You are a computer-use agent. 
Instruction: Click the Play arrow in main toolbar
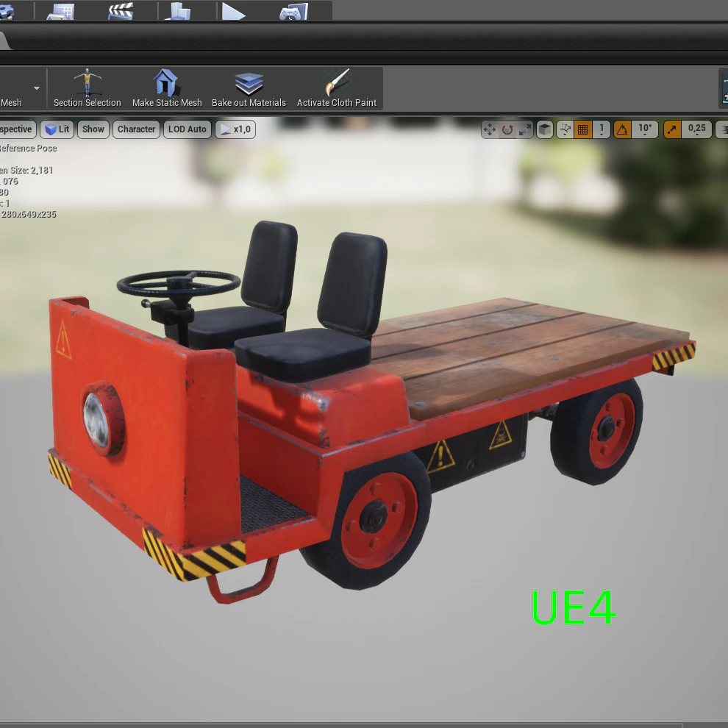pos(232,11)
